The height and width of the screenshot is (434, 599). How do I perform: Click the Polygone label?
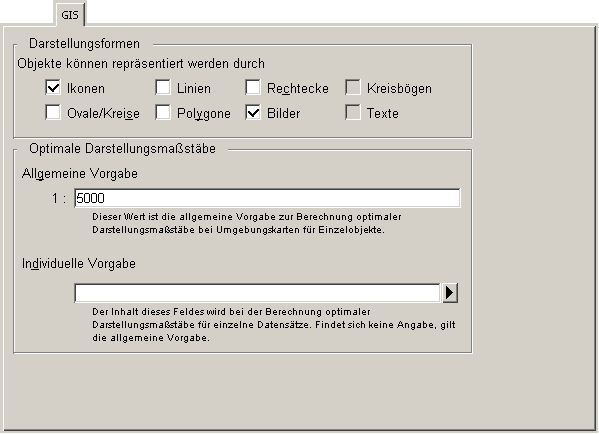pos(204,114)
